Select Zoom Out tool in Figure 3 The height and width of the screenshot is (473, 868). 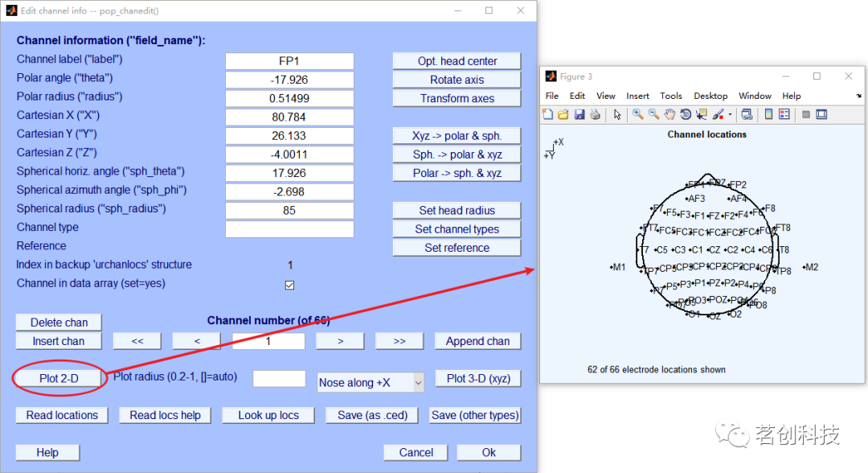tap(653, 114)
